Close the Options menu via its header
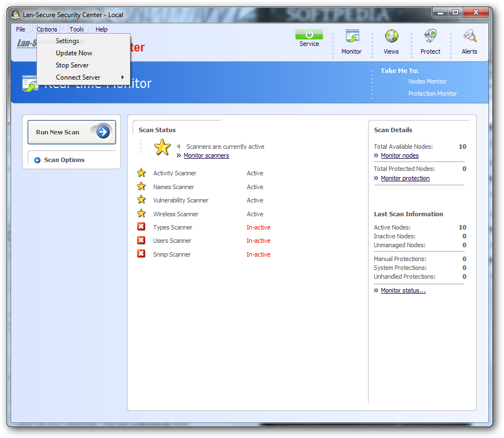The width and height of the screenshot is (504, 438). click(47, 29)
